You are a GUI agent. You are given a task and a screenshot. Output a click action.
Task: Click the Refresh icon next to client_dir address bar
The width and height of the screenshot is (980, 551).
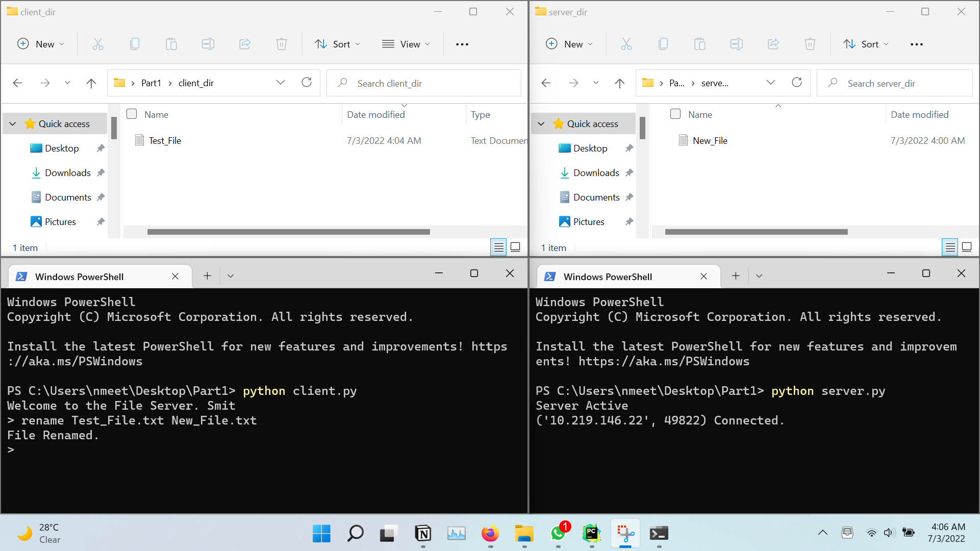pos(307,83)
